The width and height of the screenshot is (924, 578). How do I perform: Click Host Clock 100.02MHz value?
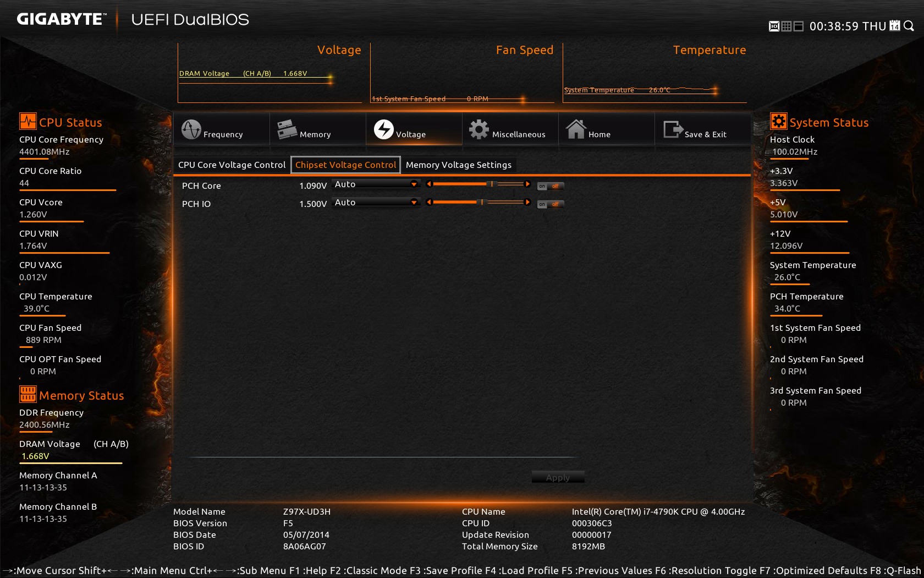click(795, 151)
